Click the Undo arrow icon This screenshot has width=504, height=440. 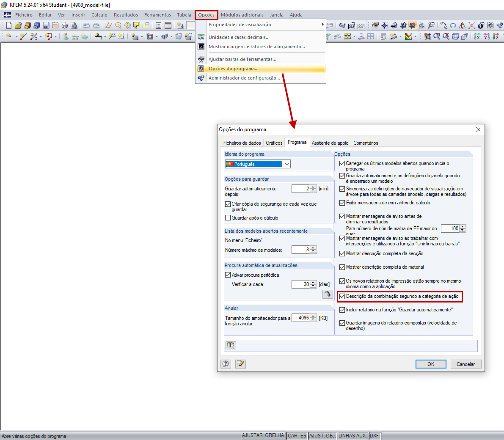[86, 25]
